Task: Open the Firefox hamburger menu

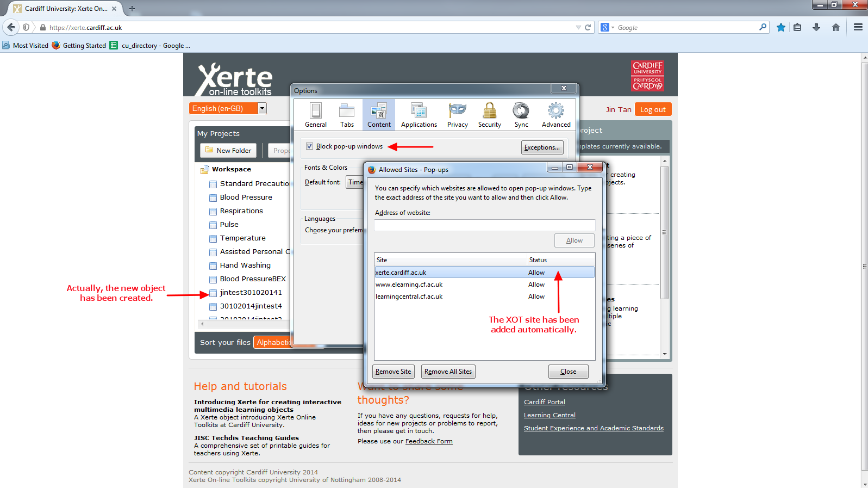Action: click(858, 27)
